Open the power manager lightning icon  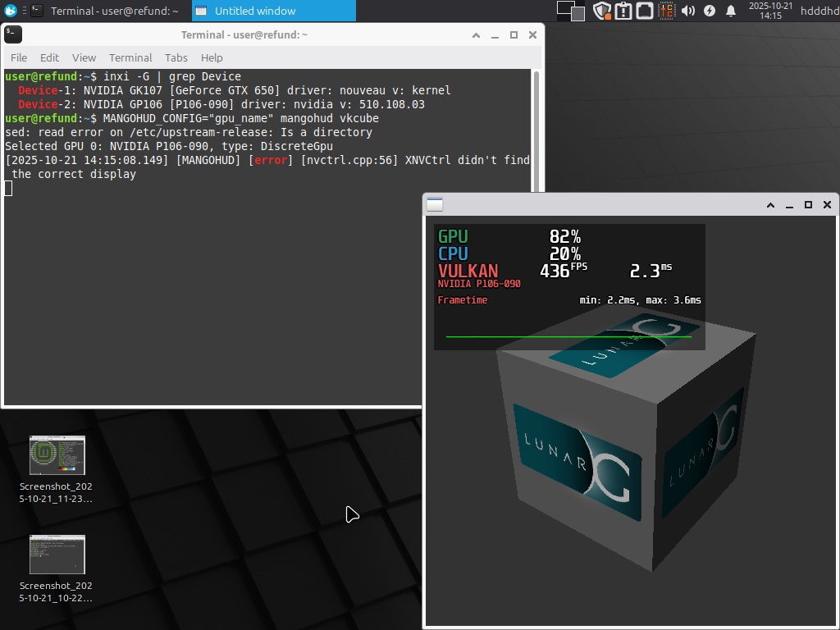click(x=710, y=11)
